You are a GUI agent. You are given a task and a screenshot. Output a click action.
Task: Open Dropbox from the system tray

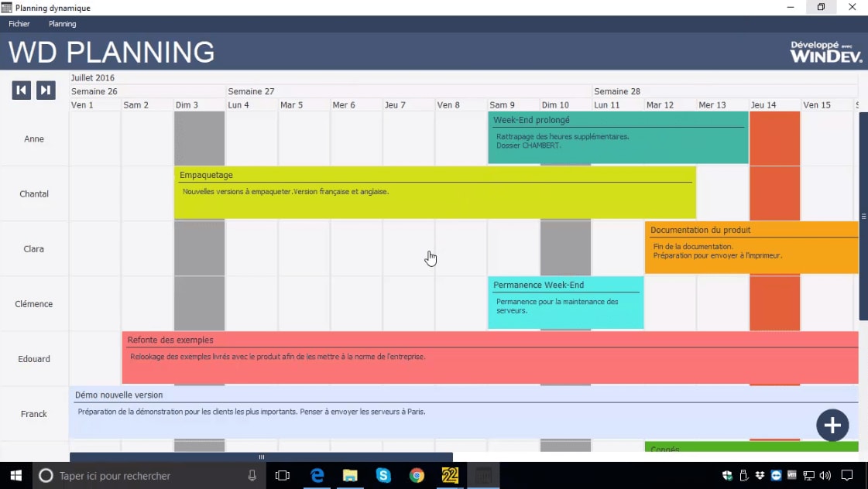[760, 475]
